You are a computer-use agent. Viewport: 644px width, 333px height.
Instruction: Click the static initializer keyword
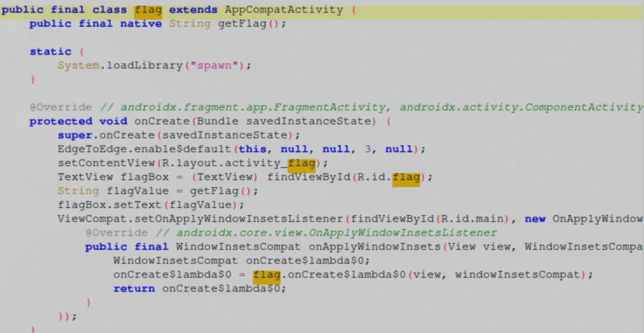[51, 52]
